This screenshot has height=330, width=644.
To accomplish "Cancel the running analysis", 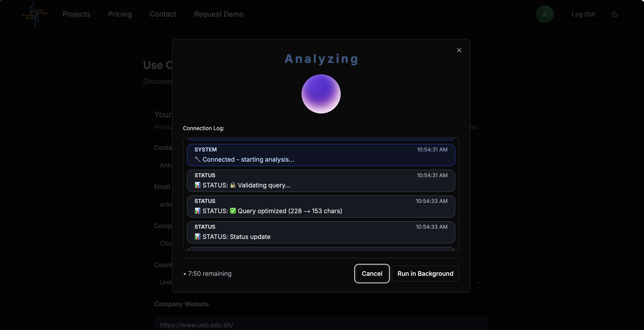I will [372, 274].
